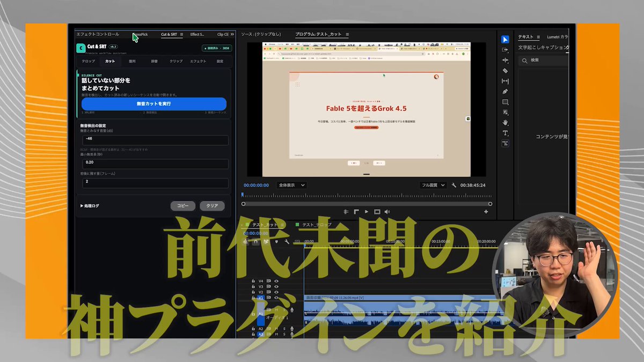Open the 辞書 tab in plugin

pos(154,61)
